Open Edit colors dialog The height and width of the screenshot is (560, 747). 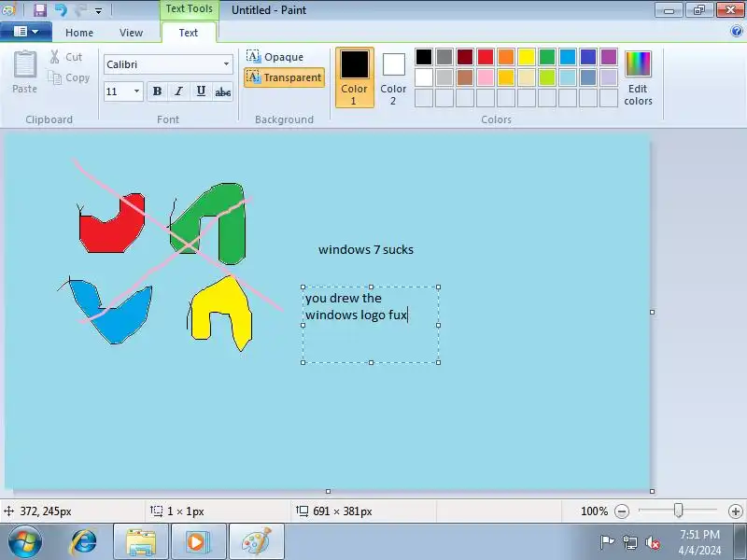click(638, 77)
